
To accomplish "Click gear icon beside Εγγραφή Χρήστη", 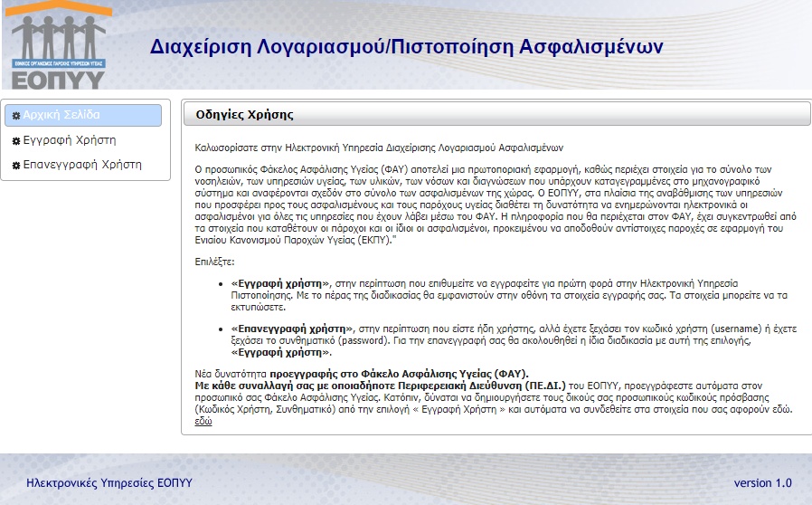I will click(x=16, y=140).
